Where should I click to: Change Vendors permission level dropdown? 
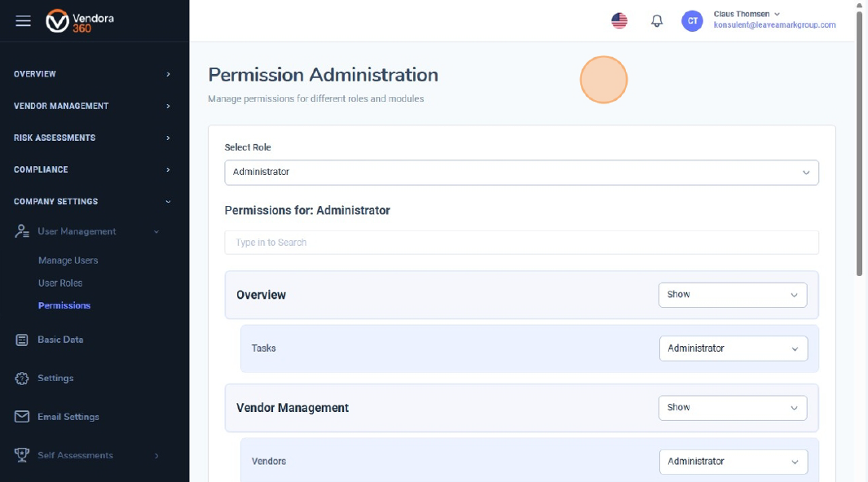pos(733,462)
